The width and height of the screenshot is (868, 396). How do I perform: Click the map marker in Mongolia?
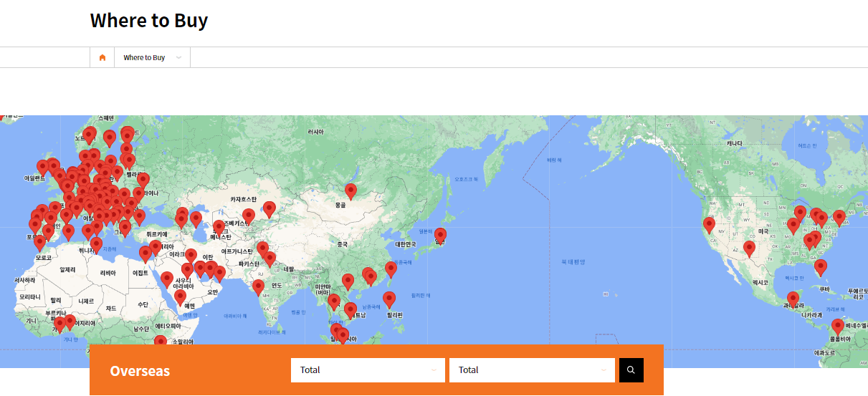(x=350, y=190)
